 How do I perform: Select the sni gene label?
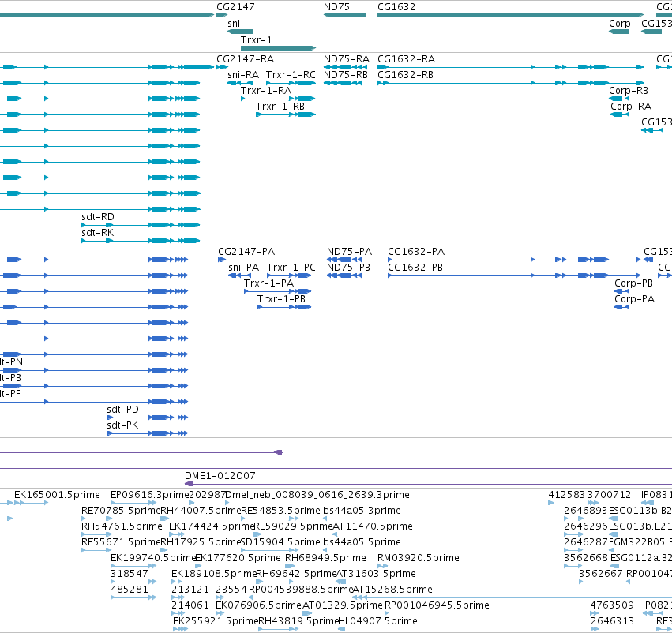(x=234, y=24)
